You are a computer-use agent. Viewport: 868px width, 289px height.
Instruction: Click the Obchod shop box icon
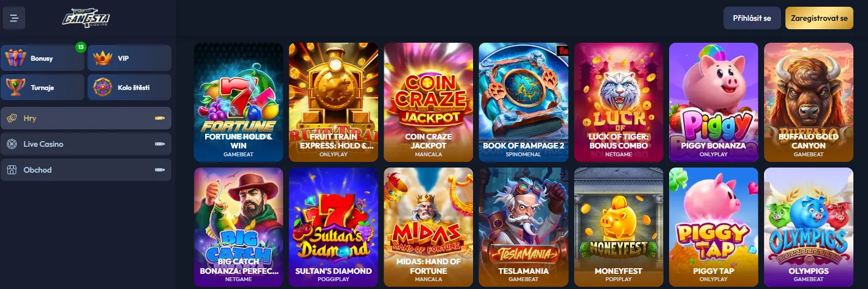(x=11, y=170)
